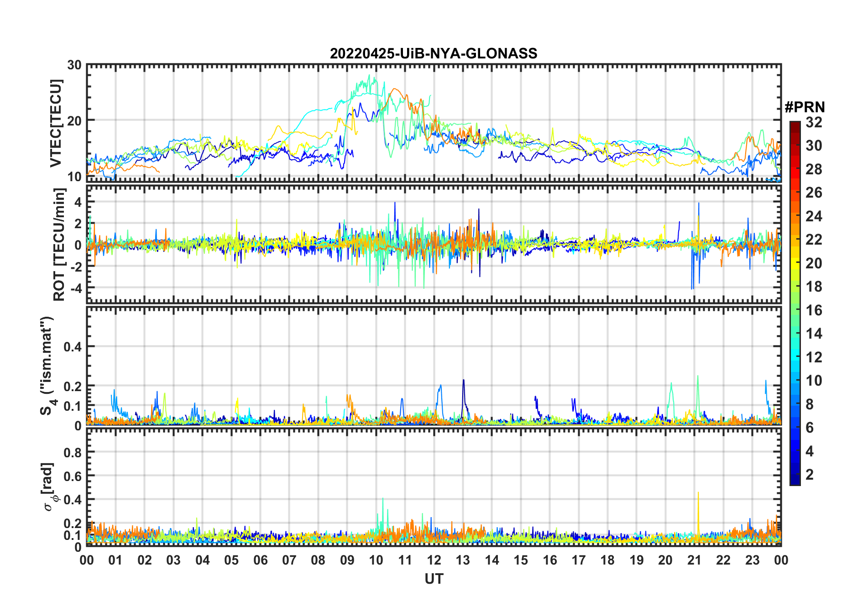Click x-axis tick label 12

434,560
